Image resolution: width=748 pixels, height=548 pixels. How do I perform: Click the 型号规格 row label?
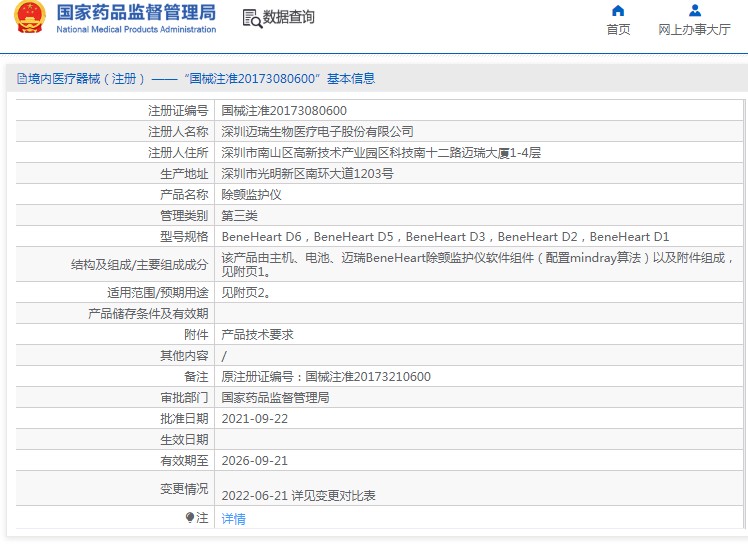184,237
